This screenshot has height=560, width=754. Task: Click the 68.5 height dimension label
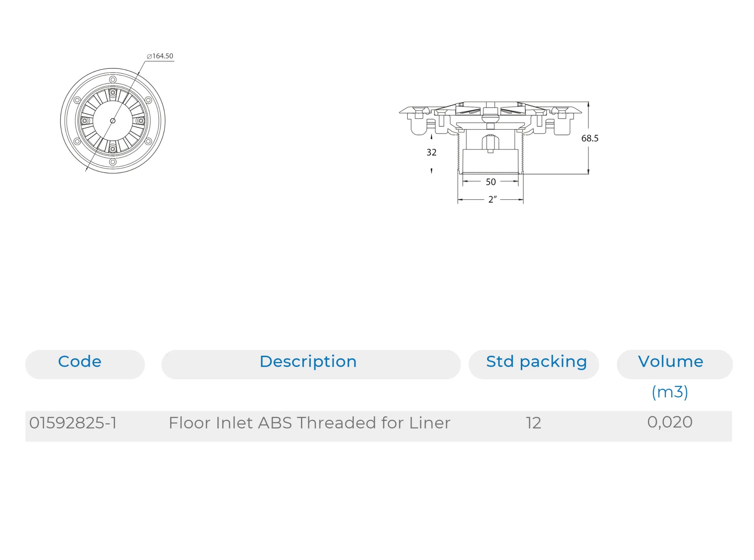point(589,138)
